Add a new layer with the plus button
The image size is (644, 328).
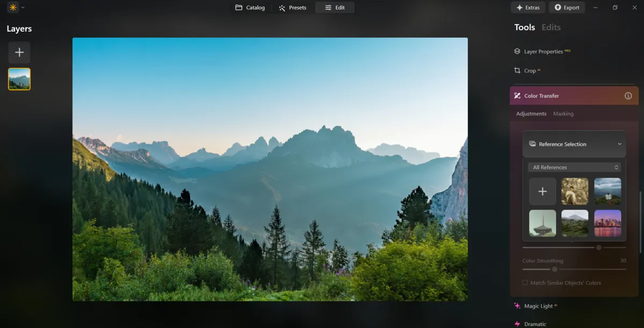pyautogui.click(x=19, y=52)
